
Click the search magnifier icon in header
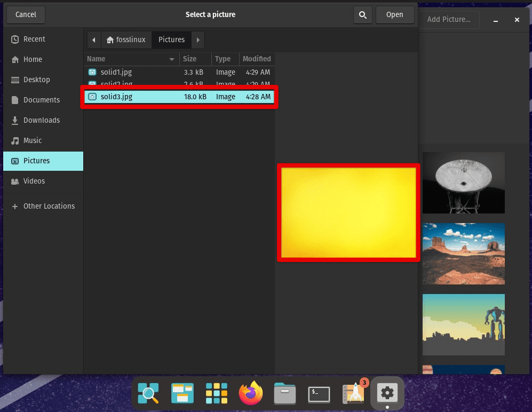pos(363,15)
